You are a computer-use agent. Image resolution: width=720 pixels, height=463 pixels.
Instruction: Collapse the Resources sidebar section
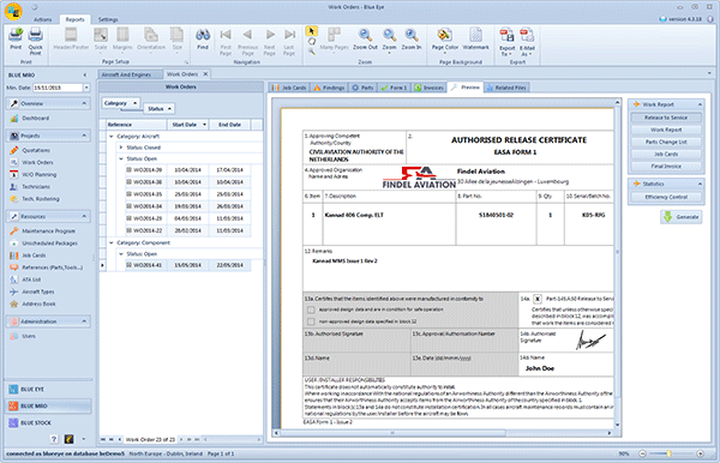pos(84,216)
